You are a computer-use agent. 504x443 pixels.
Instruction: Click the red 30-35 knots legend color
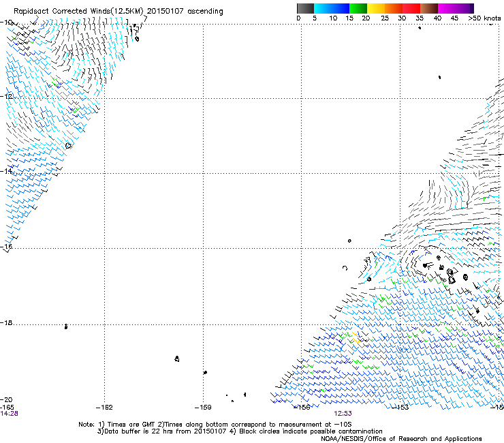click(x=411, y=8)
